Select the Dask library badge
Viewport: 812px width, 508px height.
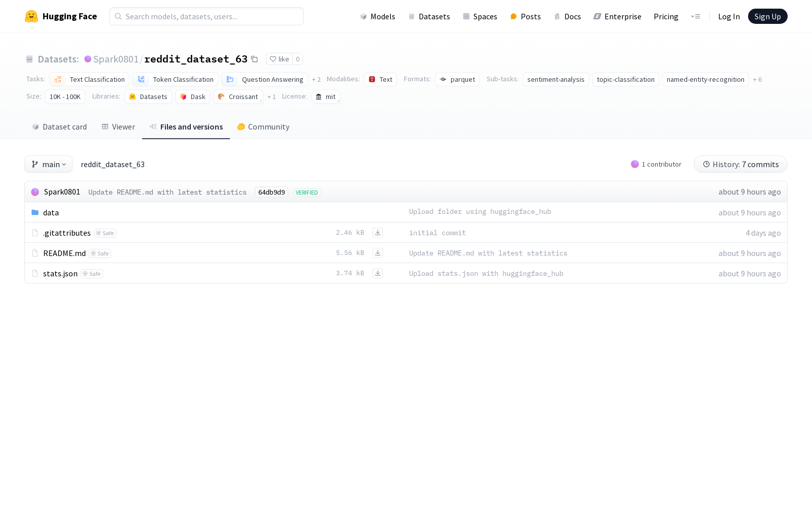tap(192, 97)
